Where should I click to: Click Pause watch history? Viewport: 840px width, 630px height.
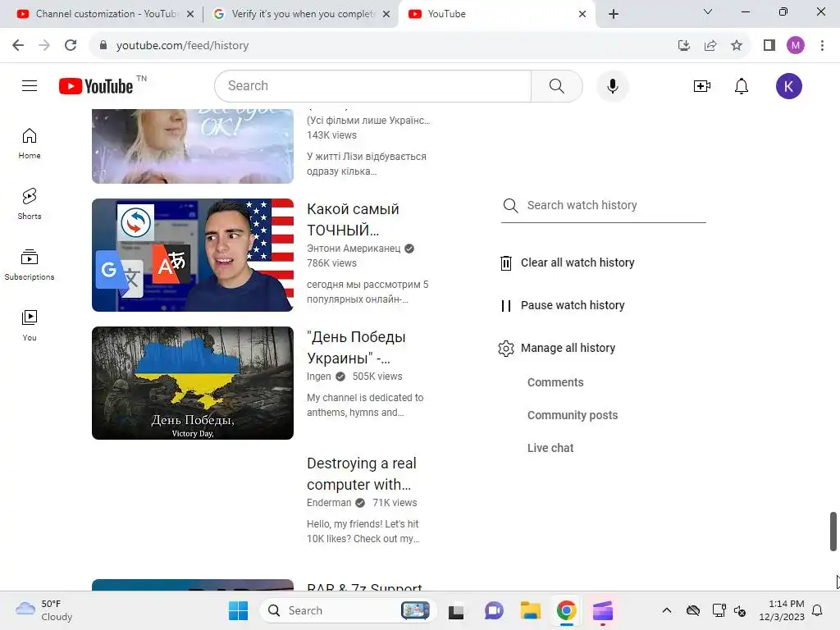pyautogui.click(x=573, y=305)
